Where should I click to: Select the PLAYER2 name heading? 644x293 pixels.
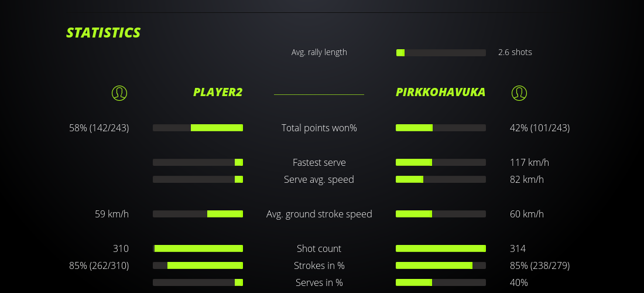click(x=218, y=92)
